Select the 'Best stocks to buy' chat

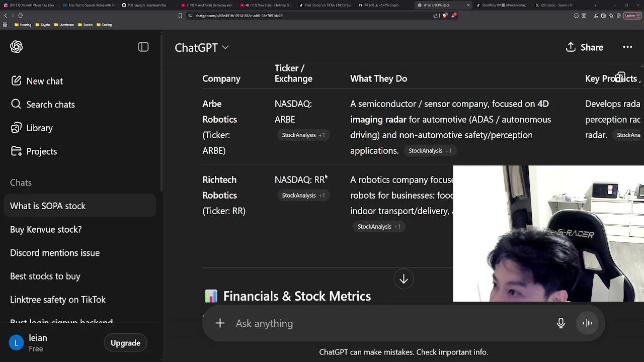[x=45, y=276]
